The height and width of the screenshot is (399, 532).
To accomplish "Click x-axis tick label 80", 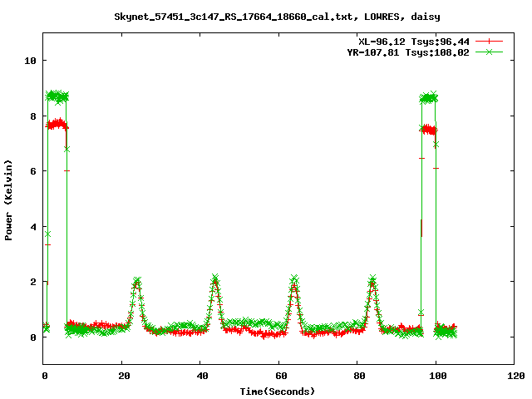I will pos(359,376).
